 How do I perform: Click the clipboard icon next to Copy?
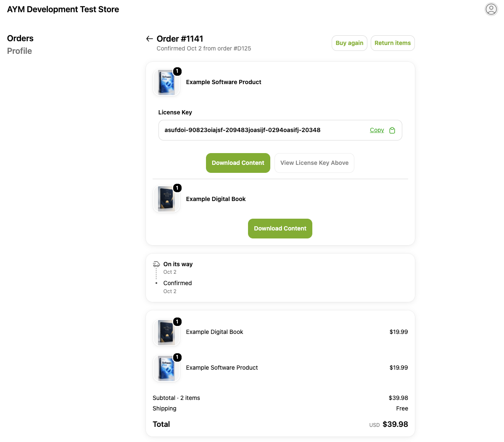(x=392, y=130)
